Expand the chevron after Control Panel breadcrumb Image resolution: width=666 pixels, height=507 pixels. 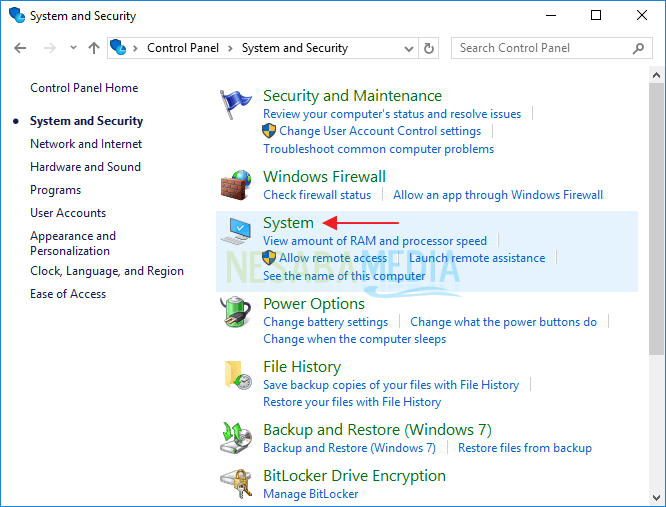pos(230,48)
